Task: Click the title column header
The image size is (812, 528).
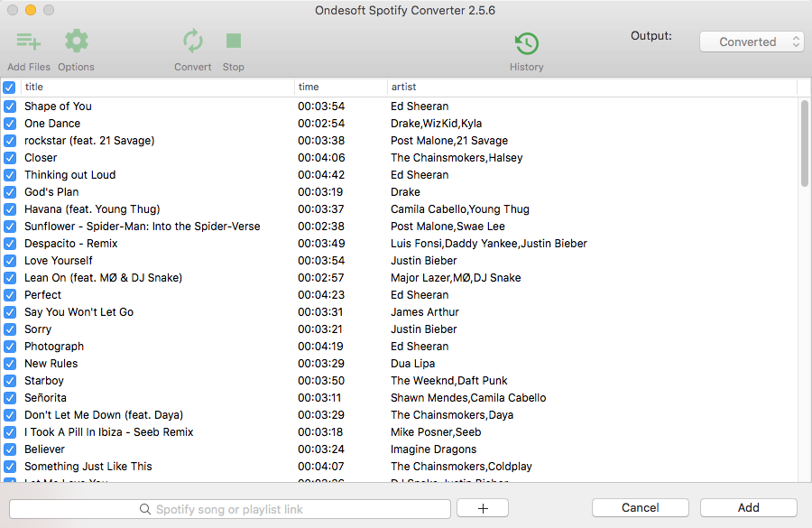Action: click(x=157, y=87)
